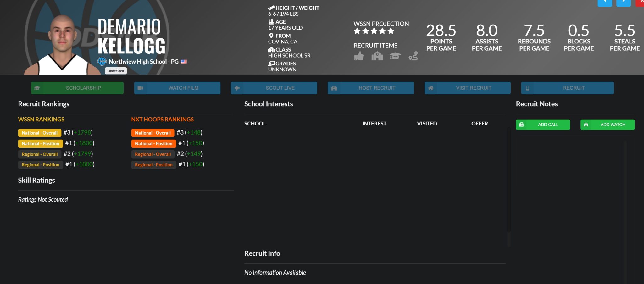Choose the Host Recruit button
The image size is (644, 284).
coord(370,88)
